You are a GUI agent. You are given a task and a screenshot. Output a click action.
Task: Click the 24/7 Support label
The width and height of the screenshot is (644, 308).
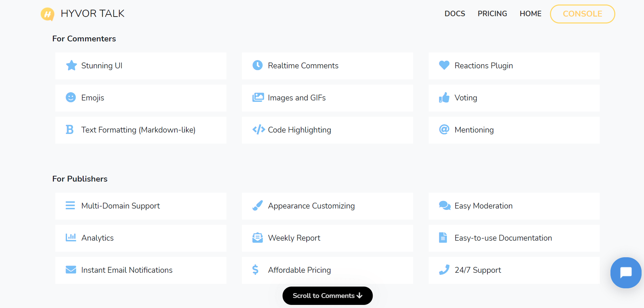pos(478,270)
